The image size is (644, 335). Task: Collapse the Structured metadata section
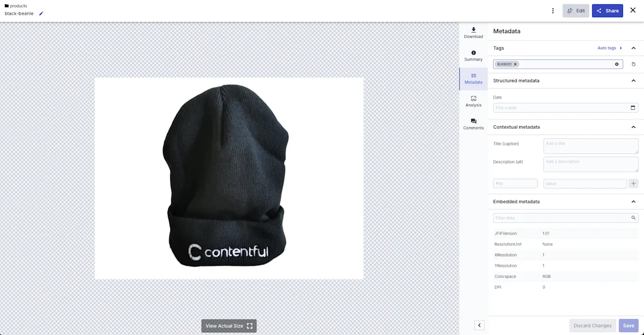point(633,80)
